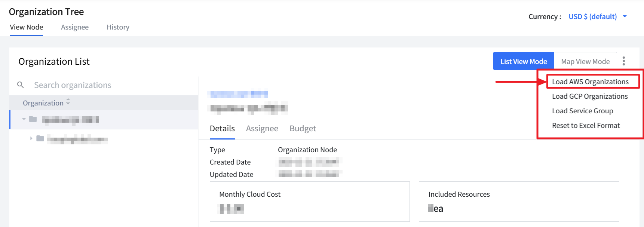Select Load AWS Organizations

pos(590,82)
